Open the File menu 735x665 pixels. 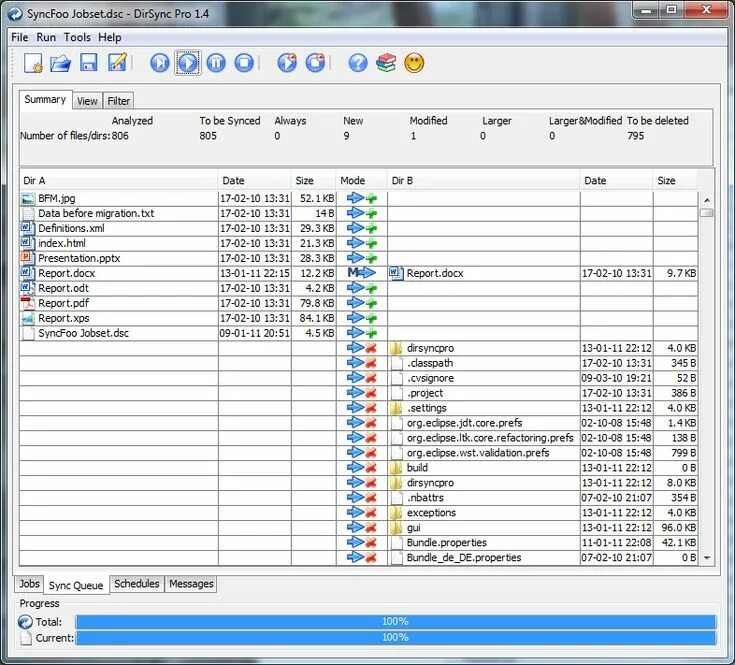[20, 37]
